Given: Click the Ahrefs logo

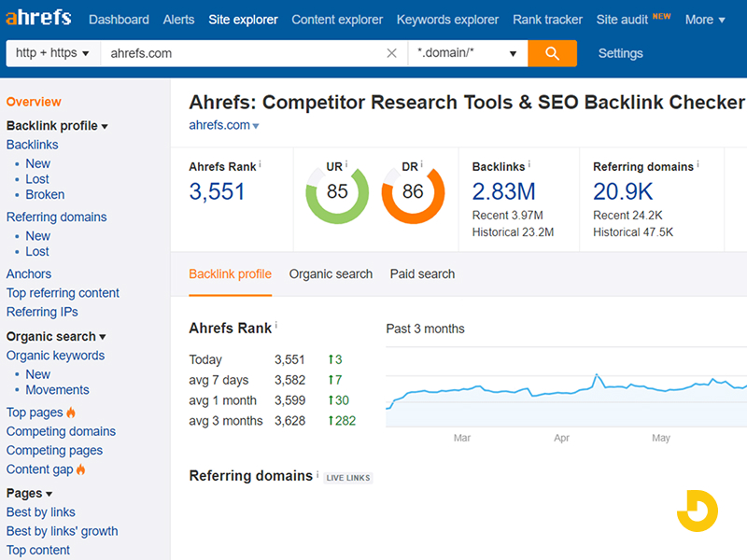Looking at the screenshot, I should (x=37, y=18).
